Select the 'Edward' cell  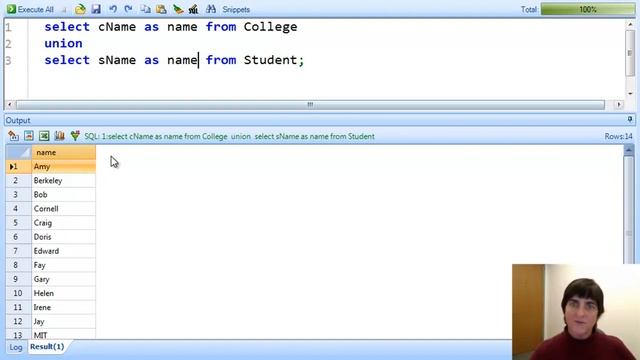64,251
